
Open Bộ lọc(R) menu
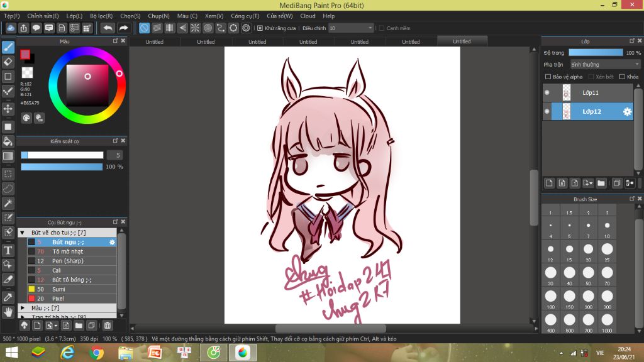(101, 16)
